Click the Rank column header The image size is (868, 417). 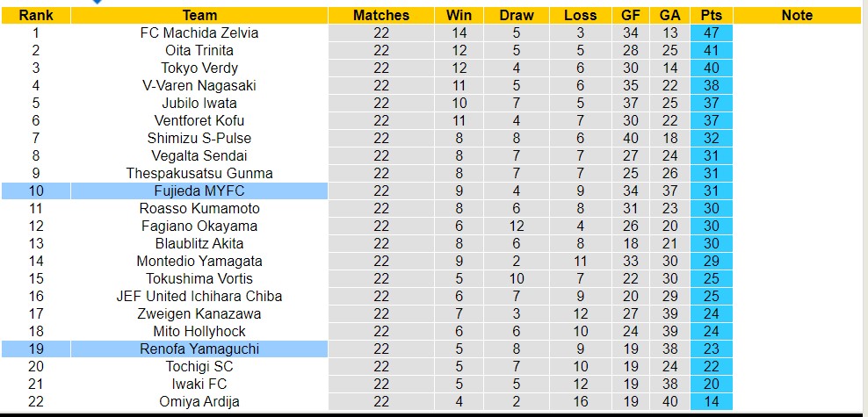36,15
